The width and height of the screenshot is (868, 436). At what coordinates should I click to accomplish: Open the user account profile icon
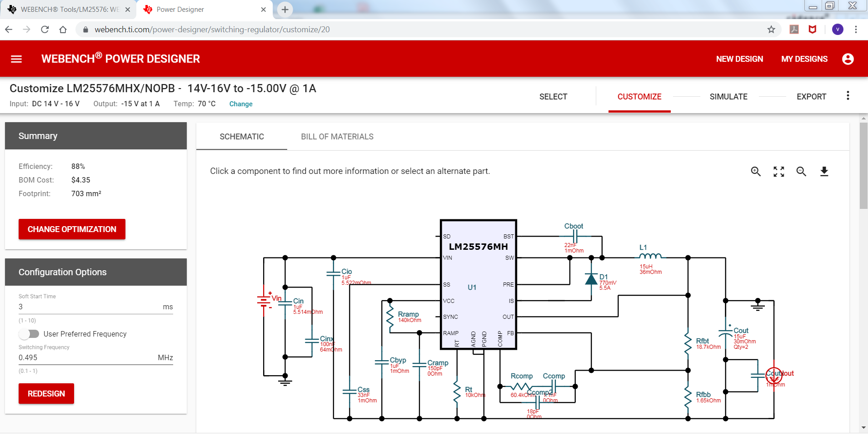[848, 59]
